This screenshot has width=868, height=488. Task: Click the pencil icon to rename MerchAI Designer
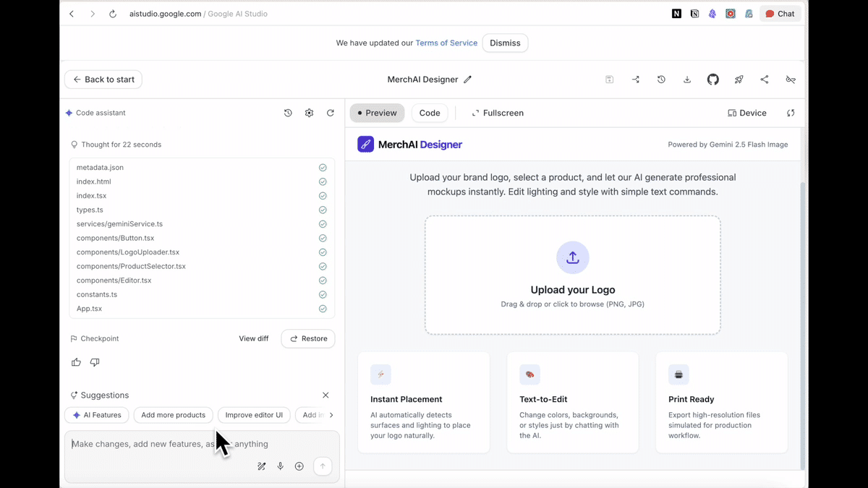(467, 80)
